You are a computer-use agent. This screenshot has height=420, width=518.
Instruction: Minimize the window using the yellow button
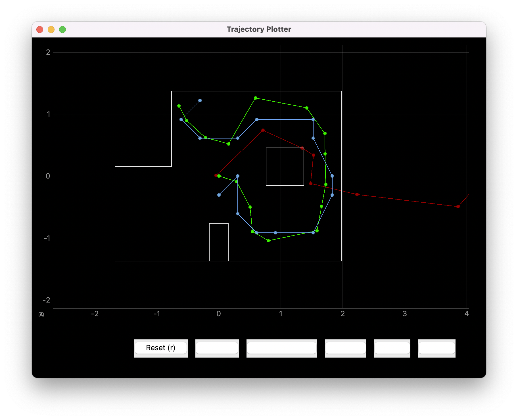[51, 30]
